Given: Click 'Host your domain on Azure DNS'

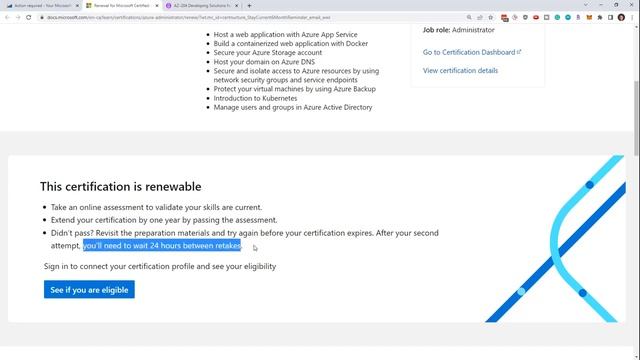Looking at the screenshot, I should [264, 62].
